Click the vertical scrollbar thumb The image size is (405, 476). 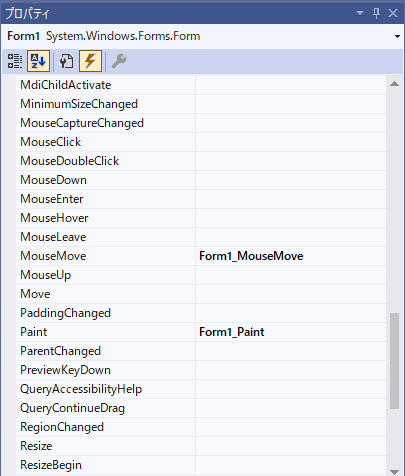[394, 361]
